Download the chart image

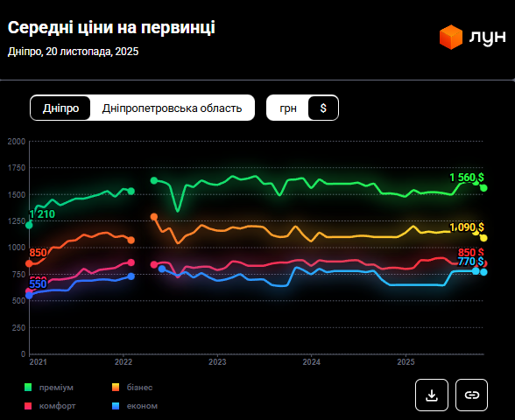tap(432, 395)
